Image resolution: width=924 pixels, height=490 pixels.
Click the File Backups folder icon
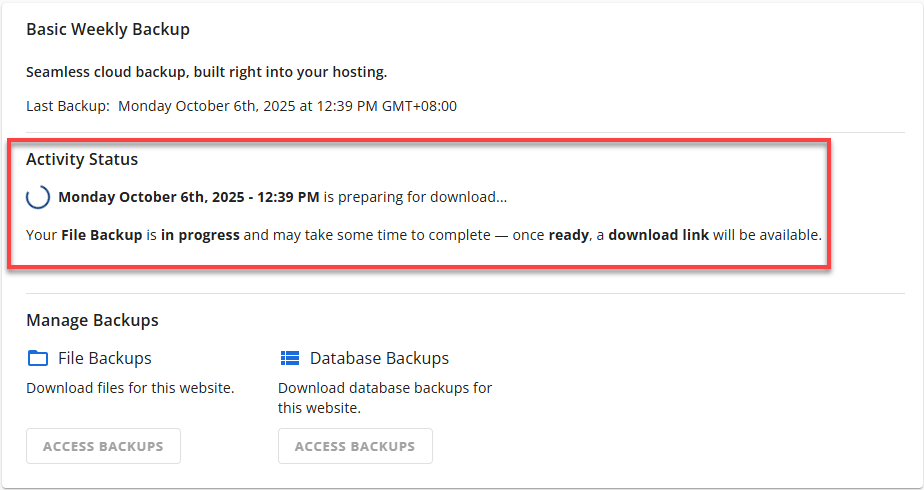click(x=38, y=358)
